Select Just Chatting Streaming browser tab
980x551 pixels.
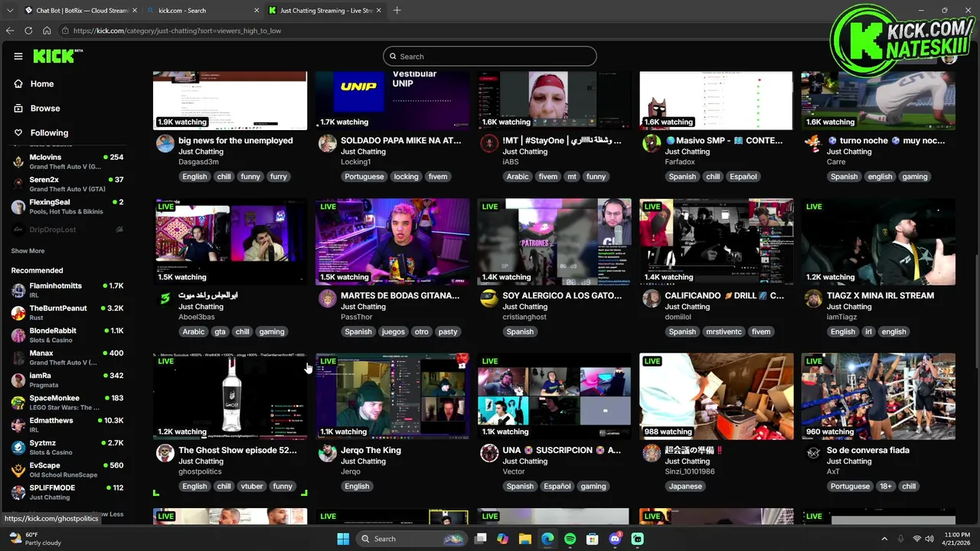coord(325,11)
